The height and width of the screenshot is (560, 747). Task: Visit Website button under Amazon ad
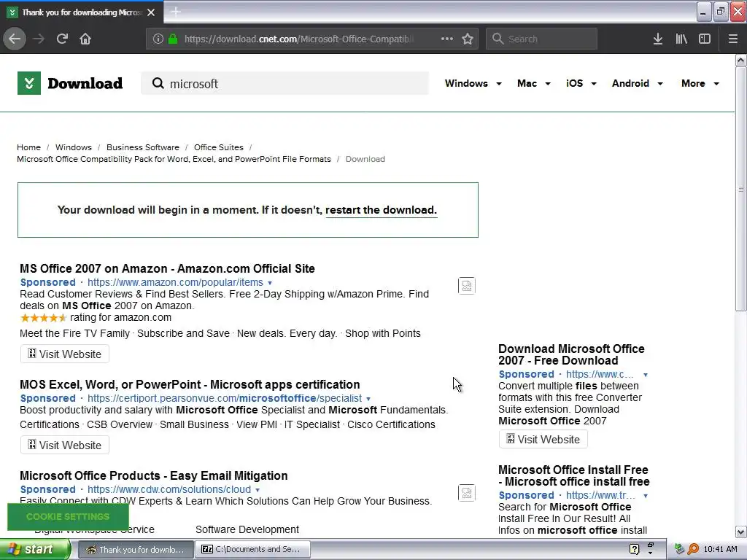pos(65,354)
